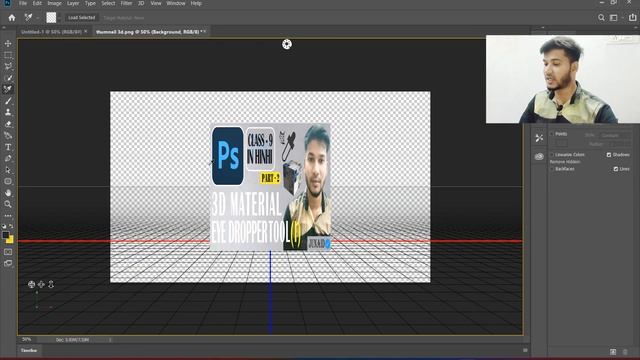Open the File menu
Screen dimensions: 640x360
click(23, 3)
